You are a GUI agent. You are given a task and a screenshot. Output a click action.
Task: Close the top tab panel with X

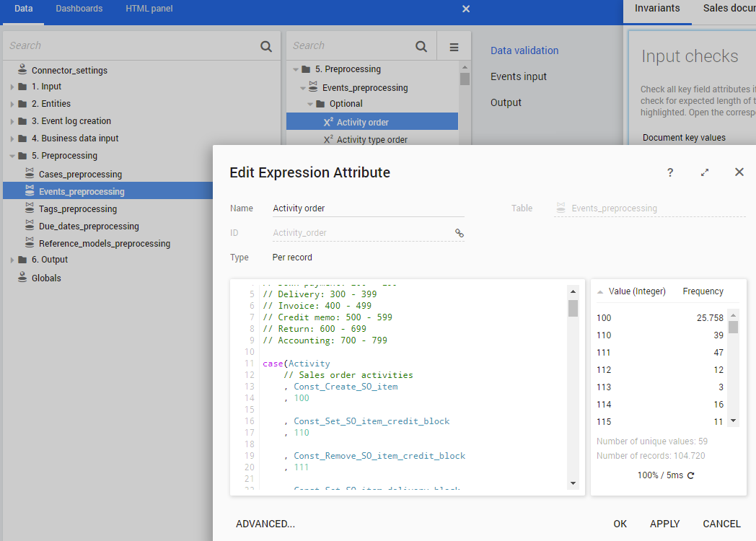click(x=466, y=9)
